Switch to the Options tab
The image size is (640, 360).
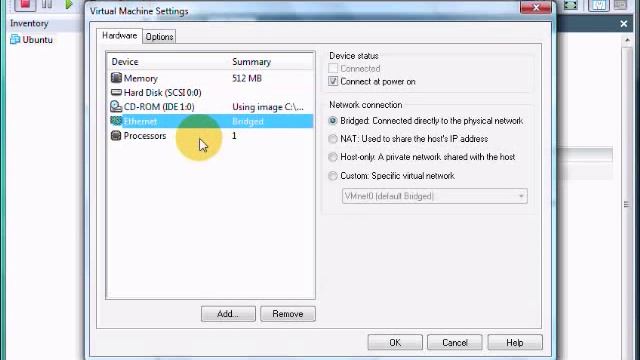click(x=159, y=37)
